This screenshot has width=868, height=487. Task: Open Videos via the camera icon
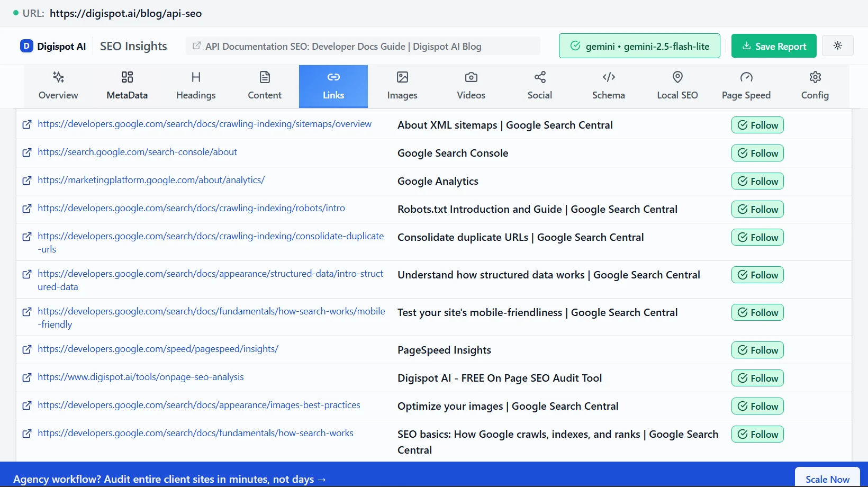point(471,77)
